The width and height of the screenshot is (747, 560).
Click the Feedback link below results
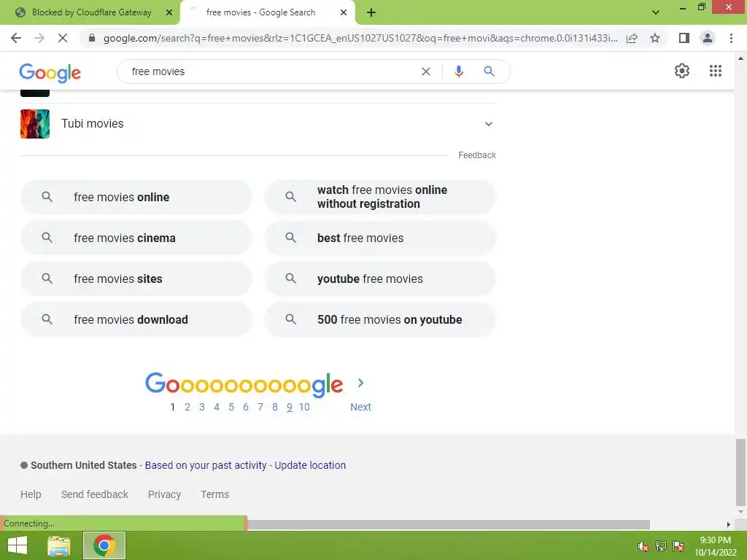[x=477, y=155]
